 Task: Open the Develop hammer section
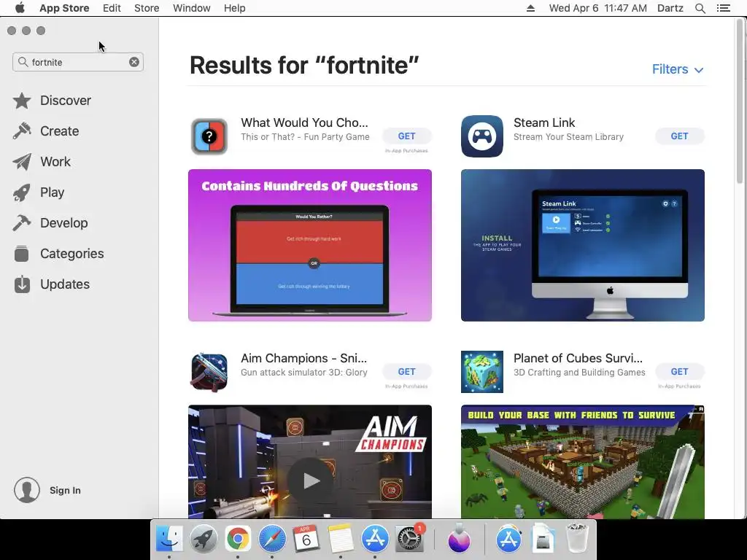click(x=50, y=223)
